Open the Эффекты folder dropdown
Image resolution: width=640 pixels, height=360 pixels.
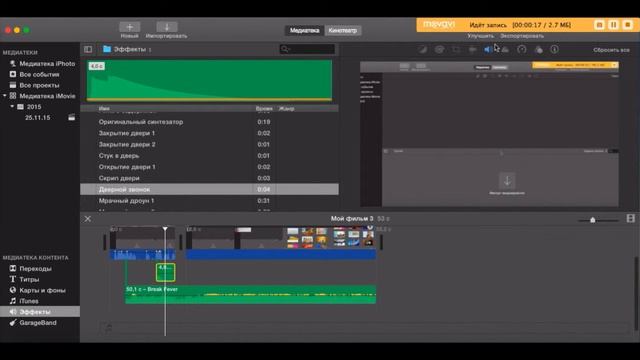pos(127,49)
